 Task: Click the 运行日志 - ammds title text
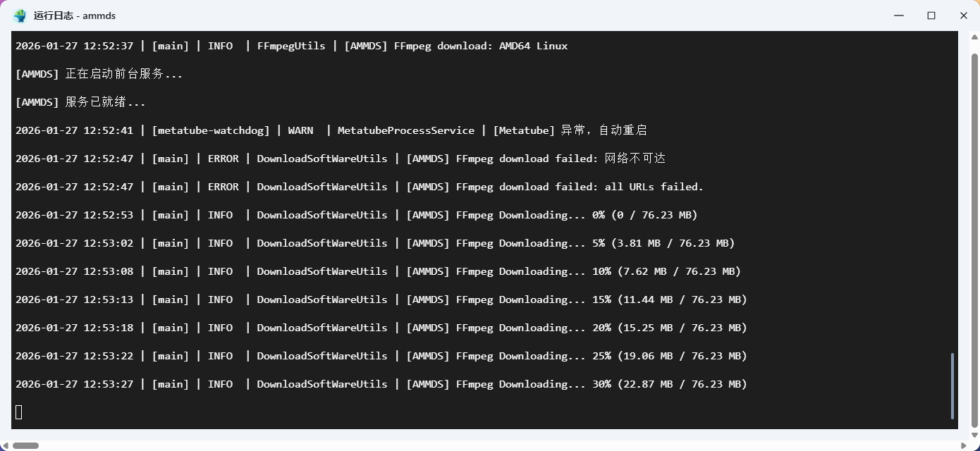point(73,15)
